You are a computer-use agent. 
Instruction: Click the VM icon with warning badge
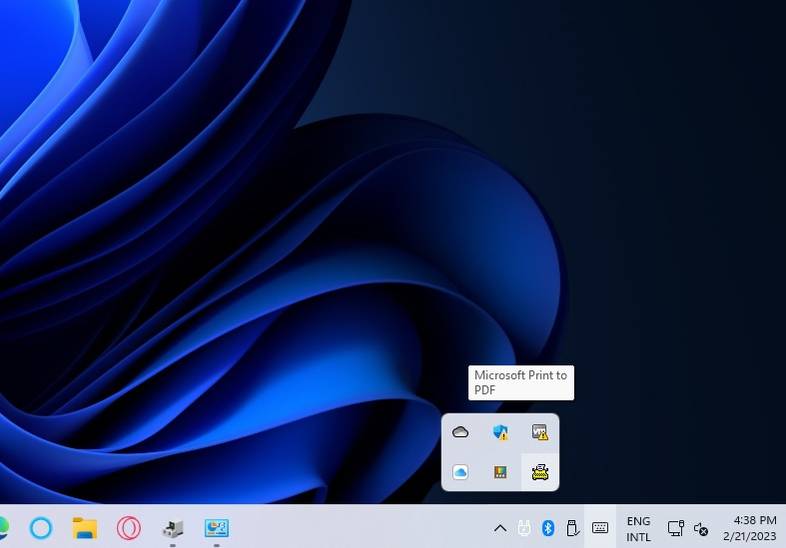(x=540, y=432)
